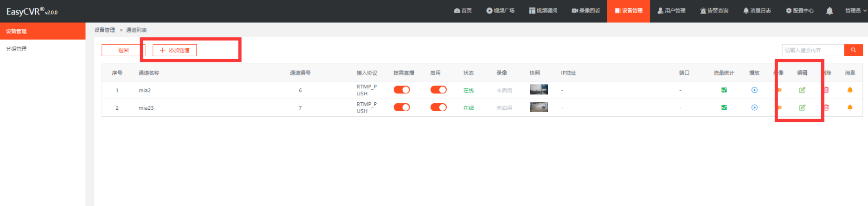The height and width of the screenshot is (206, 868).
Task: Play the mia2 channel stream
Action: (x=754, y=90)
